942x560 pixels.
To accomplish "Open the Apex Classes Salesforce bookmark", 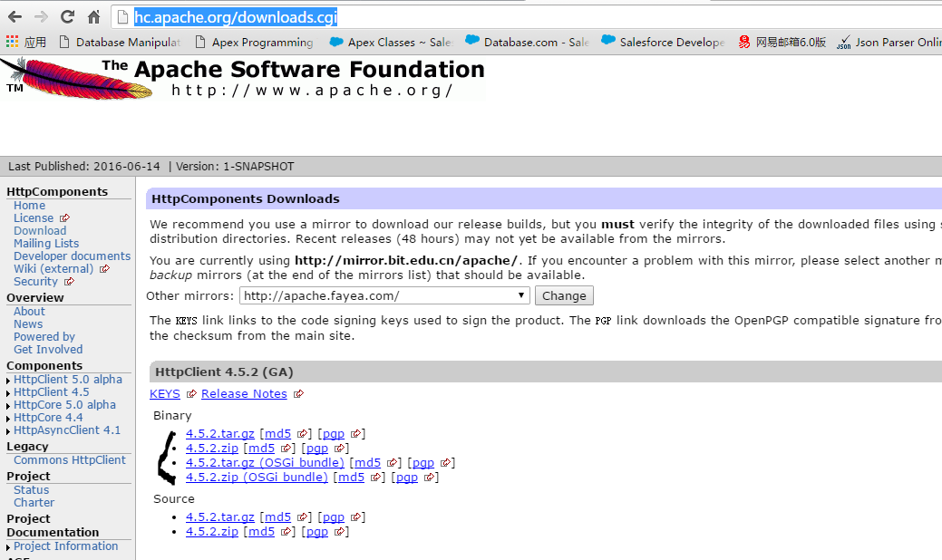I will [391, 42].
